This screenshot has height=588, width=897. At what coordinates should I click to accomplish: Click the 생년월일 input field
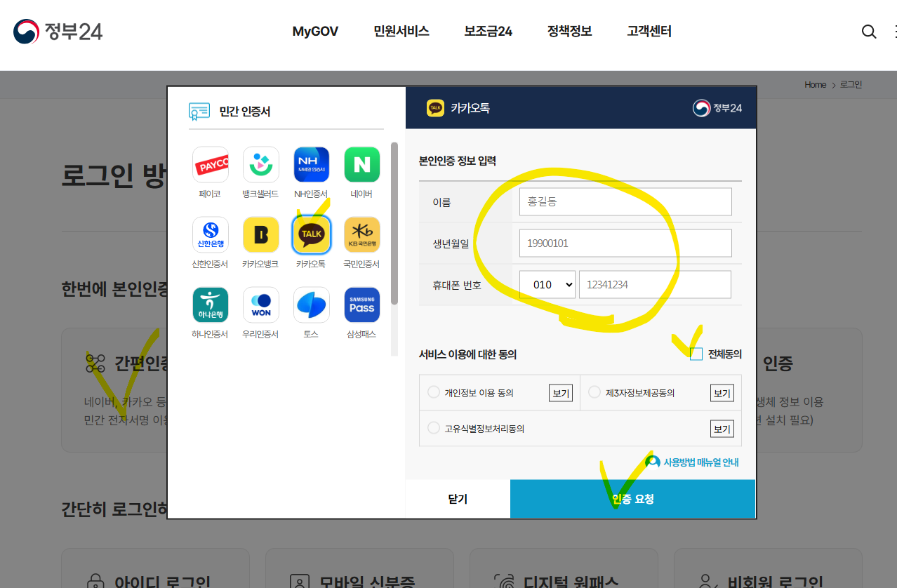[x=625, y=243]
